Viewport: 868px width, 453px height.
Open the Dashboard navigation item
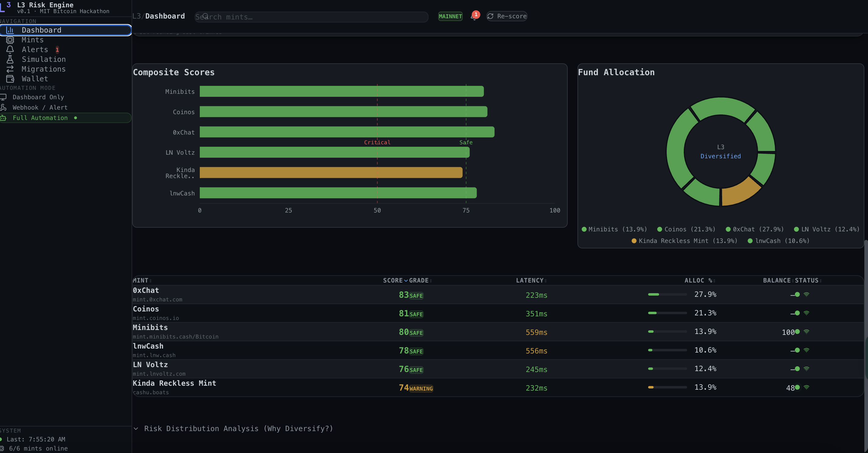click(41, 30)
